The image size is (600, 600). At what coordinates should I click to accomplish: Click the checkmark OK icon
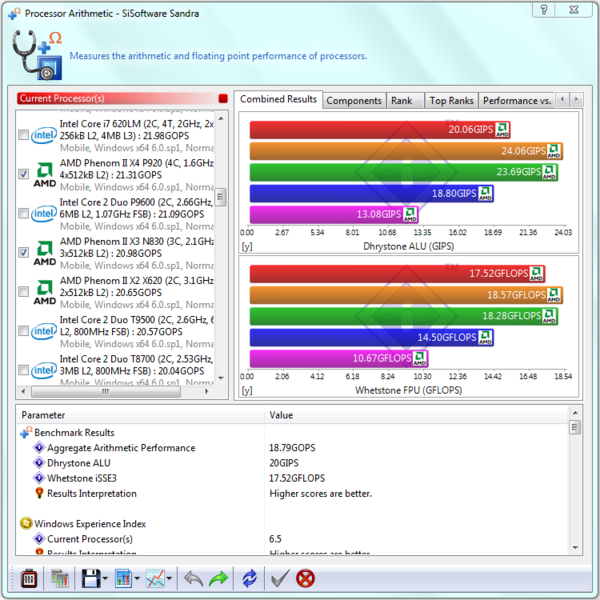280,578
